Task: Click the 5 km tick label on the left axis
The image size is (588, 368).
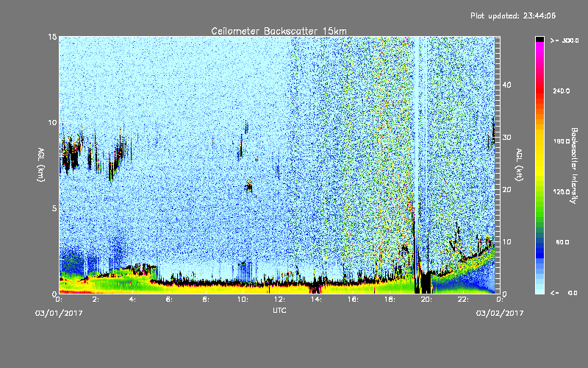Action: (54, 208)
